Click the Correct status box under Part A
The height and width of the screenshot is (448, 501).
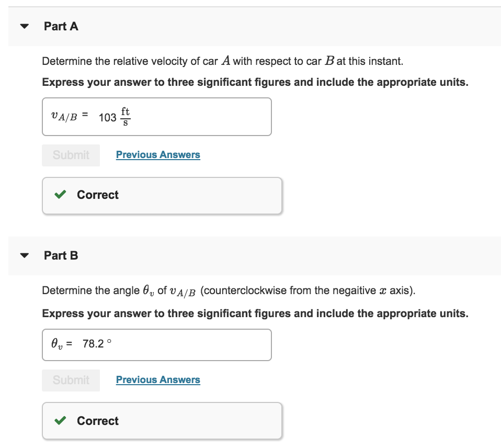tap(162, 195)
